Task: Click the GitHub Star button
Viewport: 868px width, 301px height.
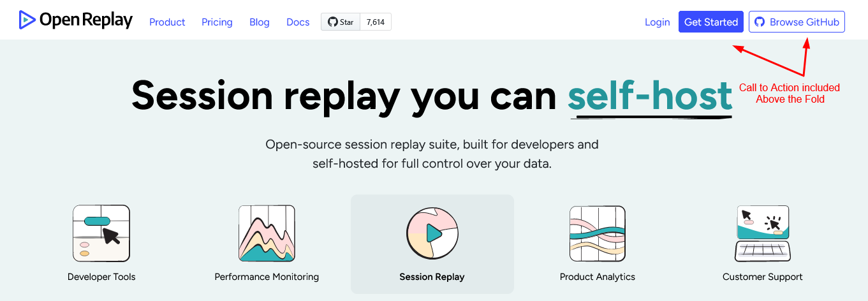Action: pos(341,22)
